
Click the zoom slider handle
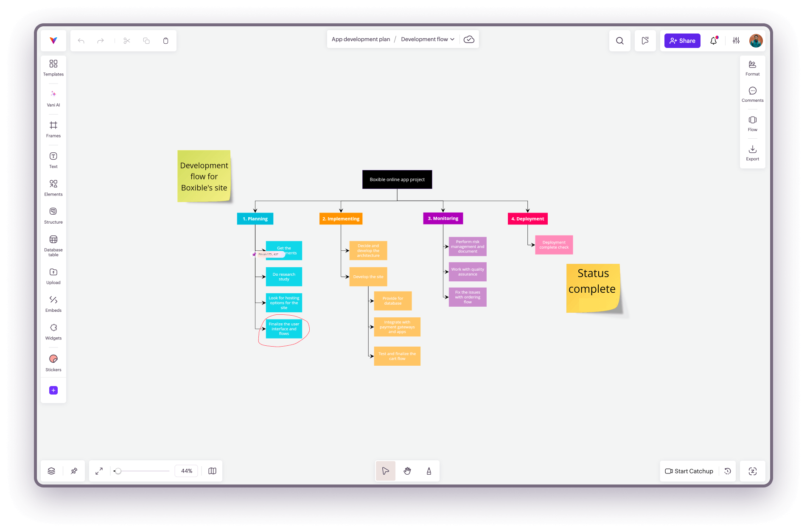tap(118, 471)
